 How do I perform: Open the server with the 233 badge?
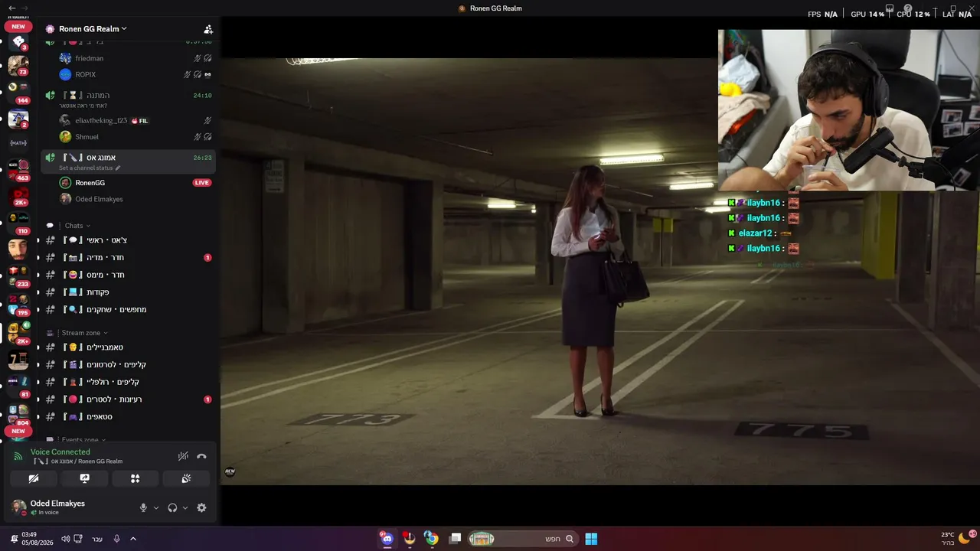pos(18,275)
